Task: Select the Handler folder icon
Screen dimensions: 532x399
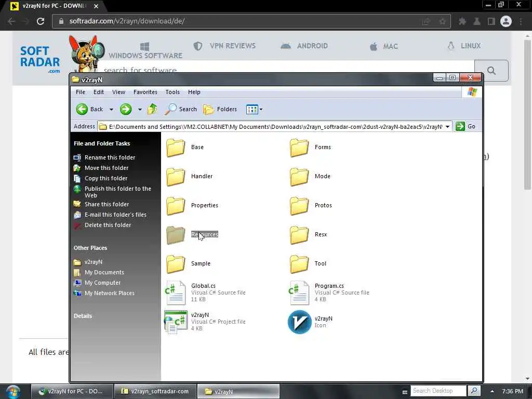Action: pyautogui.click(x=176, y=177)
